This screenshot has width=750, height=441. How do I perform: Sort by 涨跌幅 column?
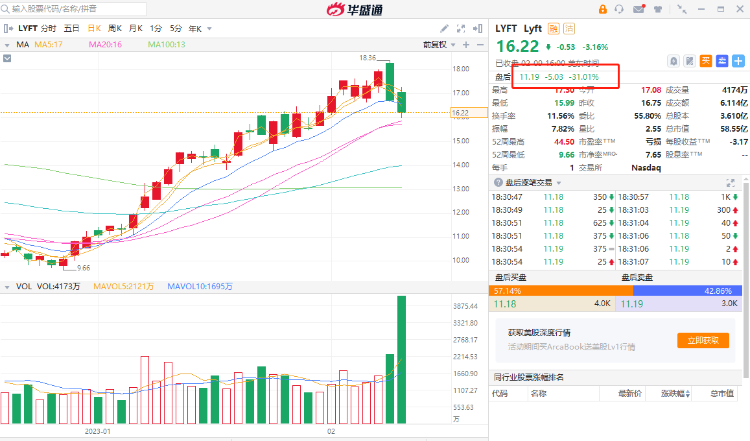(675, 394)
